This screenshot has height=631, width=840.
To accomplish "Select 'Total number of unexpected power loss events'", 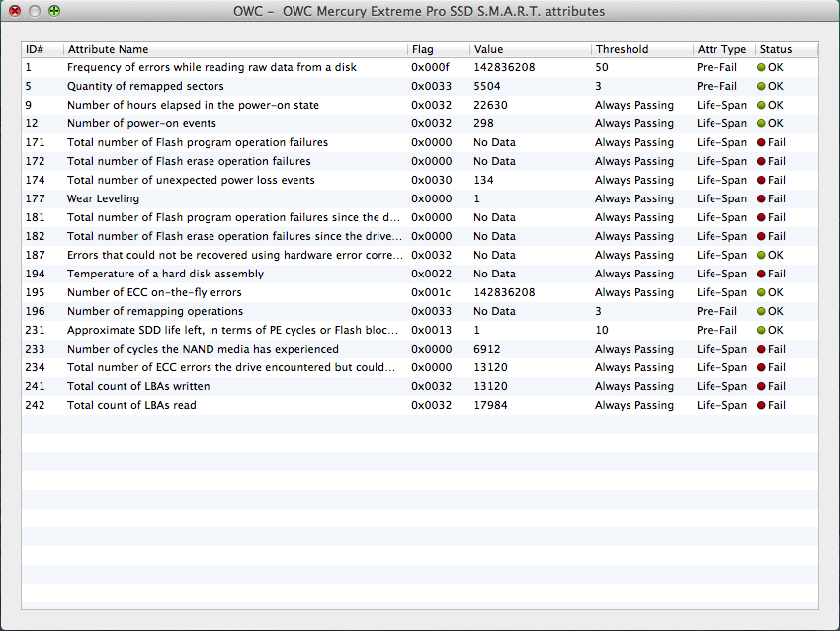I will point(420,180).
